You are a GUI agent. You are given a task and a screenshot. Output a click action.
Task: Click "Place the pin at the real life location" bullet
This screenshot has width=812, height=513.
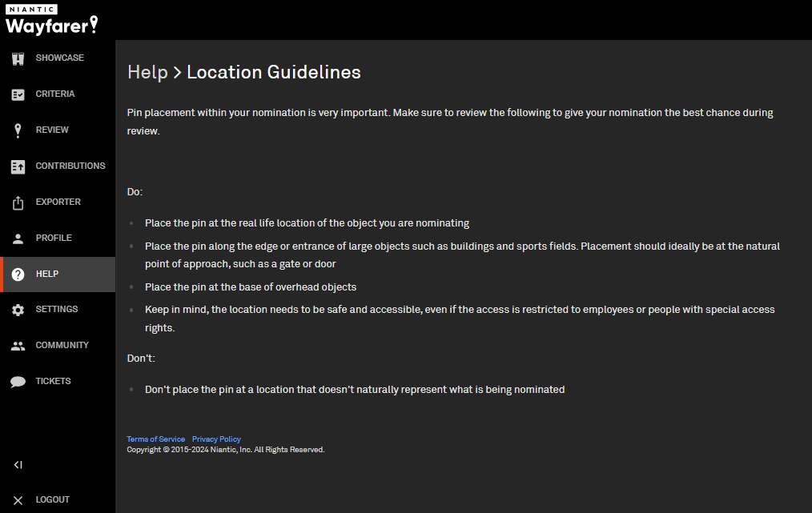(x=307, y=223)
